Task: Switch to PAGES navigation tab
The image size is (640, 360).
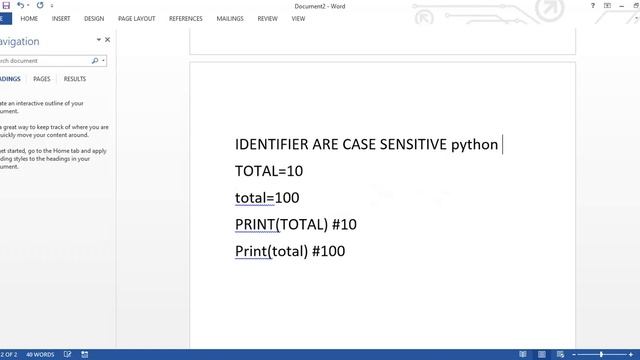Action: coord(42,79)
